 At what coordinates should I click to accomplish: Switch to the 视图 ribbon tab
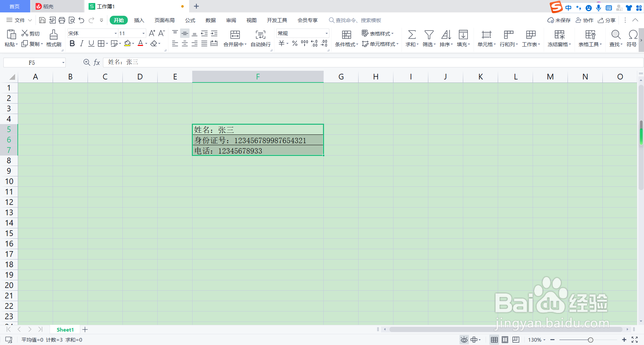pyautogui.click(x=252, y=20)
